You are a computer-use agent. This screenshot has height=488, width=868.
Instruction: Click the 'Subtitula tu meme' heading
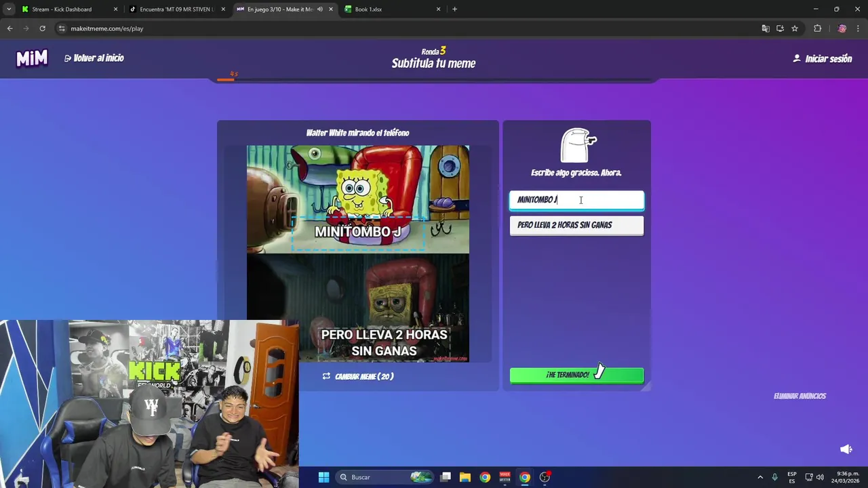(x=434, y=64)
